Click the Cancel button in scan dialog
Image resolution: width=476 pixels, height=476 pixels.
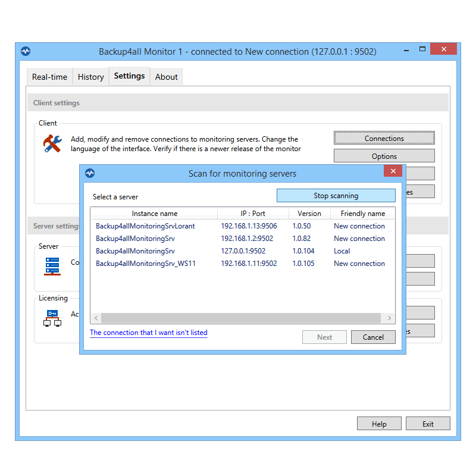click(373, 337)
